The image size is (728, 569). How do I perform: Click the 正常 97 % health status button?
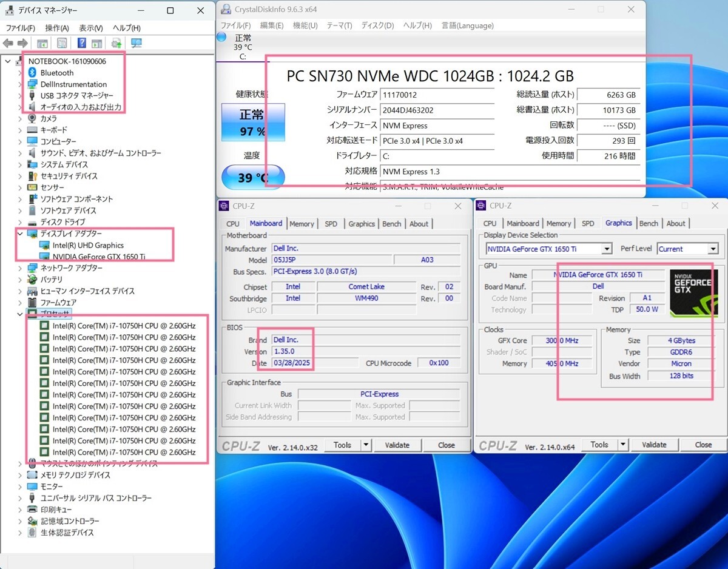[x=253, y=122]
